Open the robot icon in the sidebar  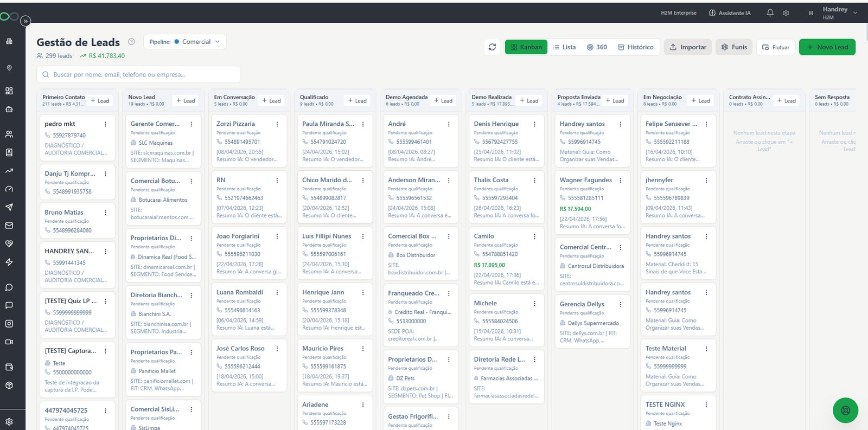click(x=9, y=109)
